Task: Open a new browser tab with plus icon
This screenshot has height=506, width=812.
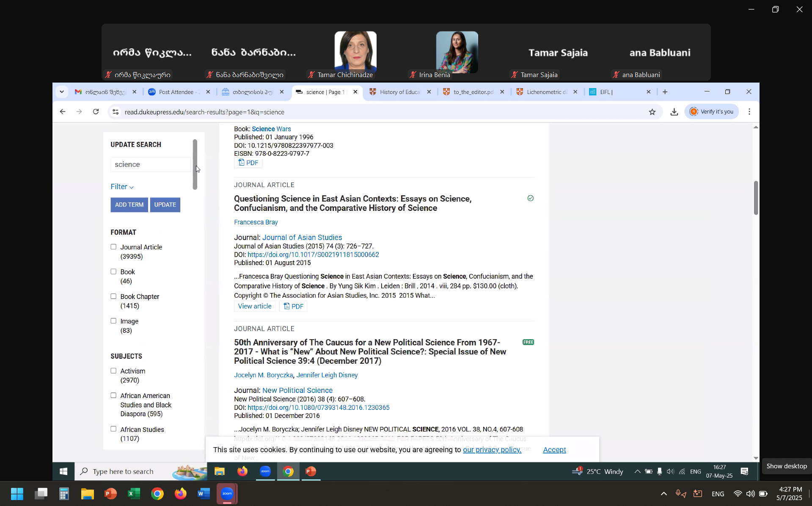Action: (665, 92)
